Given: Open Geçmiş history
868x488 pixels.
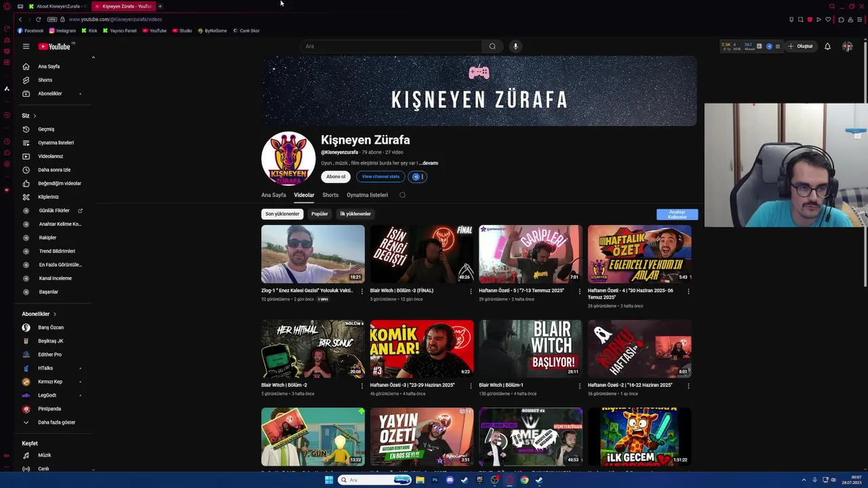Looking at the screenshot, I should [46, 129].
